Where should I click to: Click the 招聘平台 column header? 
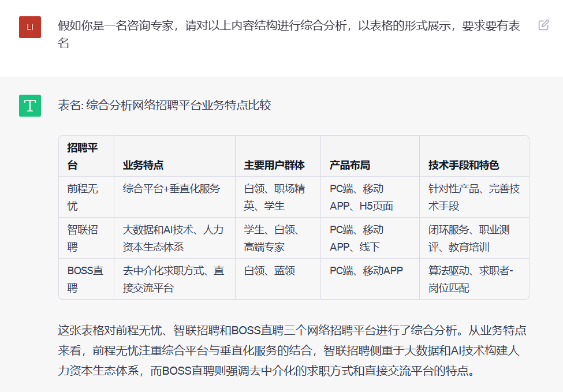coord(86,156)
